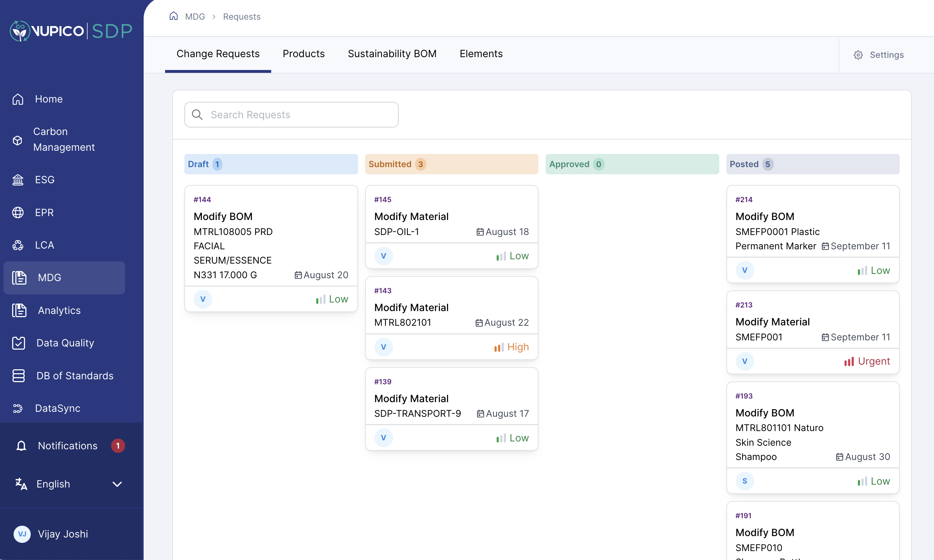Click the Notifications bell icon
Image resolution: width=934 pixels, height=560 pixels.
coord(21,446)
